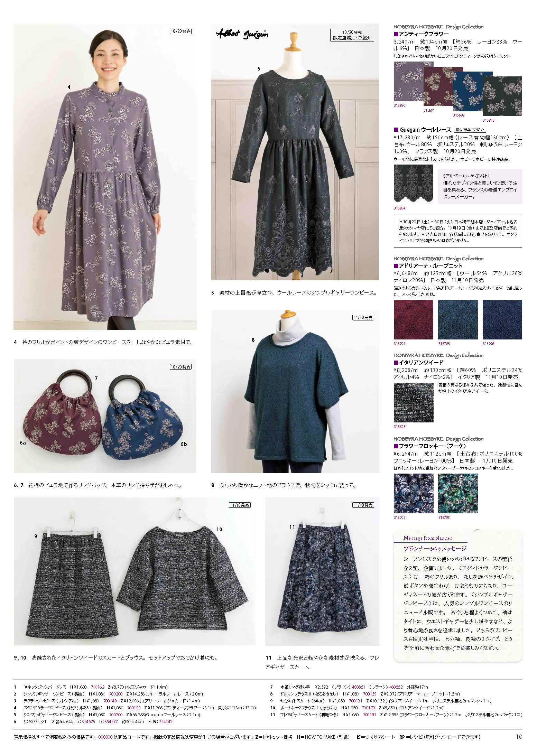Select the red loop knit swatch 315704
537x756 pixels.
(x=414, y=320)
